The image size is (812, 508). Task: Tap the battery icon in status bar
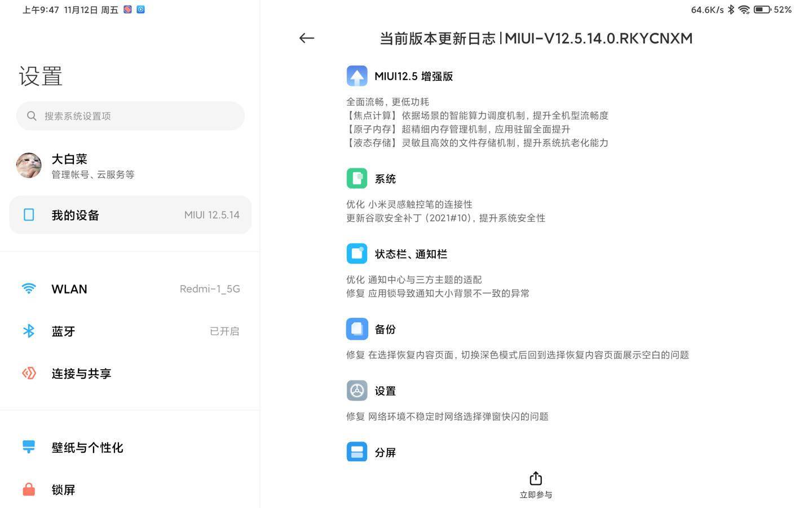(762, 10)
